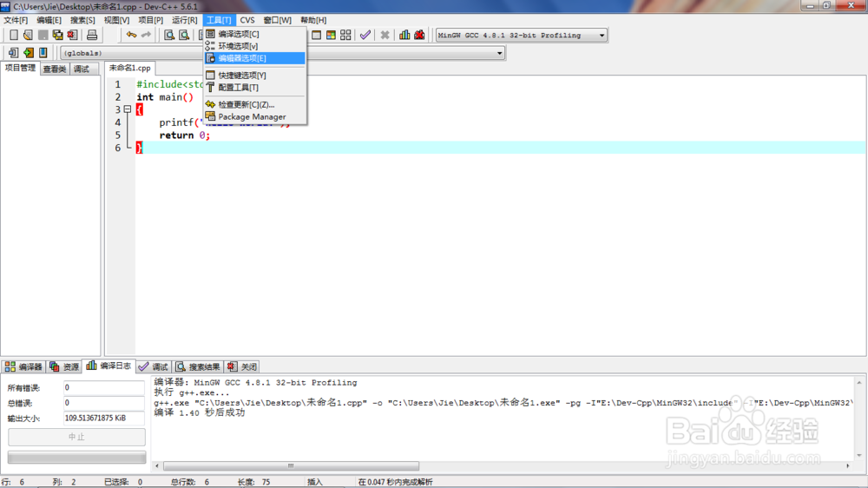The width and height of the screenshot is (868, 488).
Task: Open the 帮助[H] menu
Action: click(313, 20)
